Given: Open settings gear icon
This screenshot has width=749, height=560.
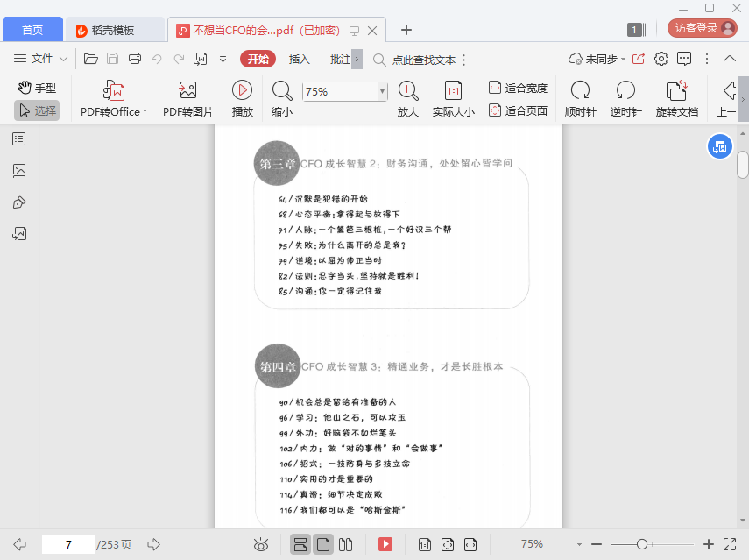Looking at the screenshot, I should tap(661, 59).
